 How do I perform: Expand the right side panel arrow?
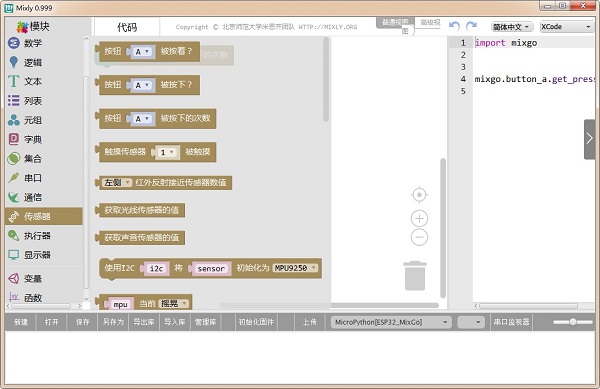pos(590,139)
